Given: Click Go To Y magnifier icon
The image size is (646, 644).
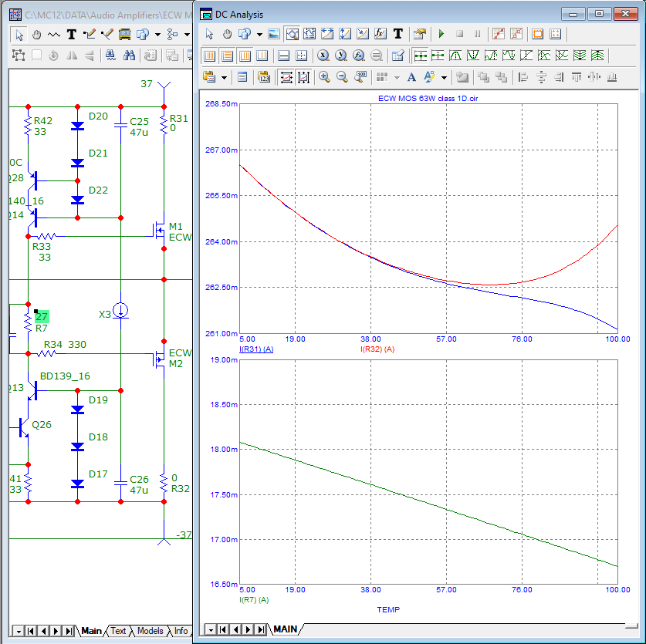Looking at the screenshot, I should click(341, 56).
